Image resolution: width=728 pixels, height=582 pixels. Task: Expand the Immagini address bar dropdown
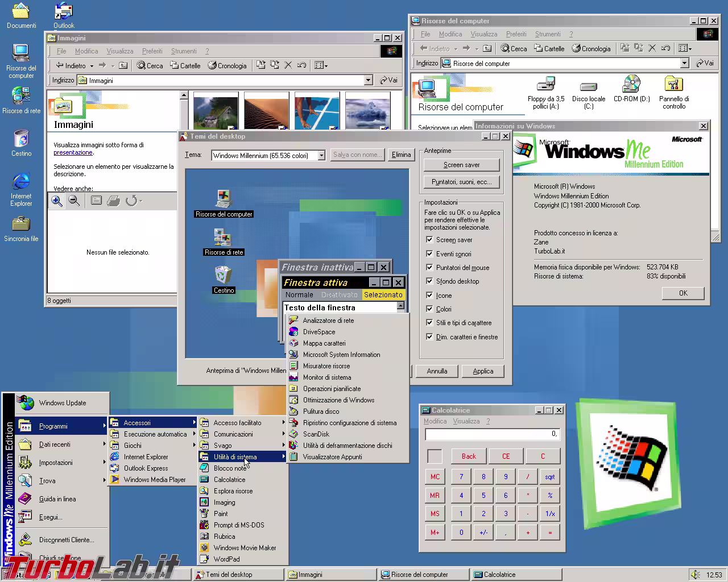tap(368, 80)
